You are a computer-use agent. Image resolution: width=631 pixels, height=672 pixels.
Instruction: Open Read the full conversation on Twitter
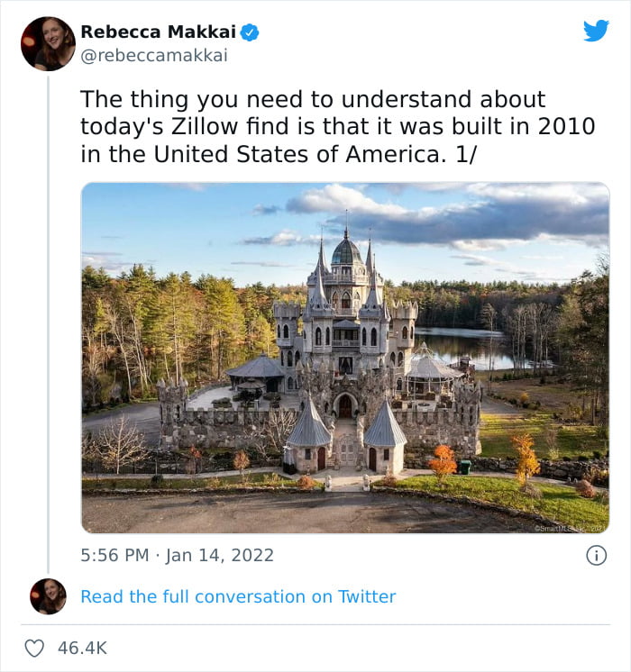(238, 596)
